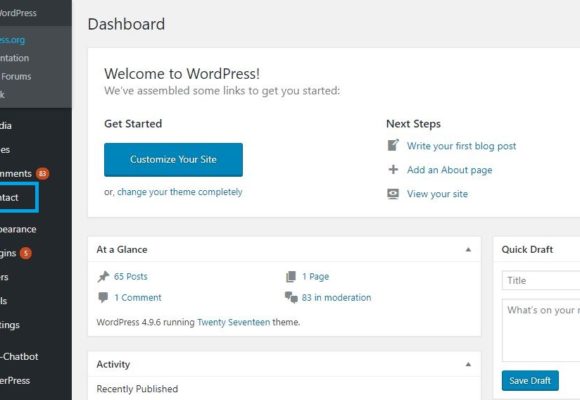Image resolution: width=580 pixels, height=400 pixels.
Task: Follow the change your theme completely link
Action: [180, 192]
